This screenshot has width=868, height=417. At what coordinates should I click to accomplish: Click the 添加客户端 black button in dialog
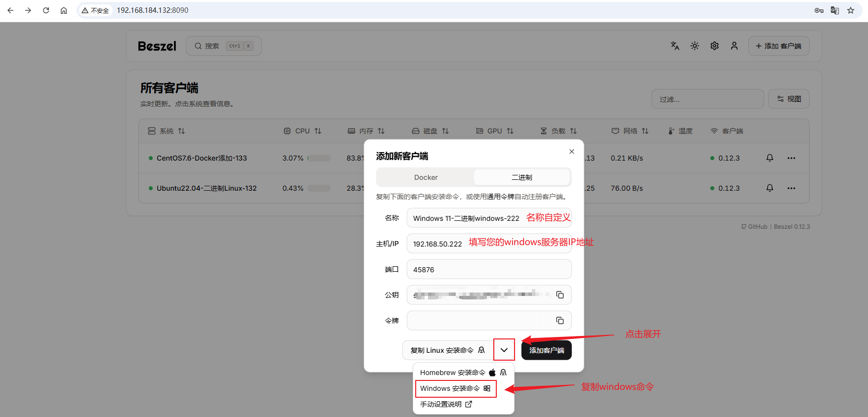(546, 350)
